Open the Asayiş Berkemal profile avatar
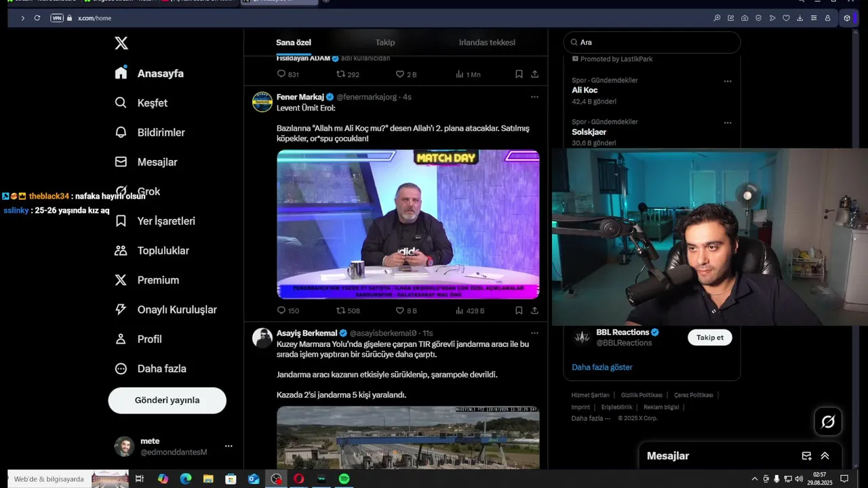The height and width of the screenshot is (488, 868). click(262, 338)
